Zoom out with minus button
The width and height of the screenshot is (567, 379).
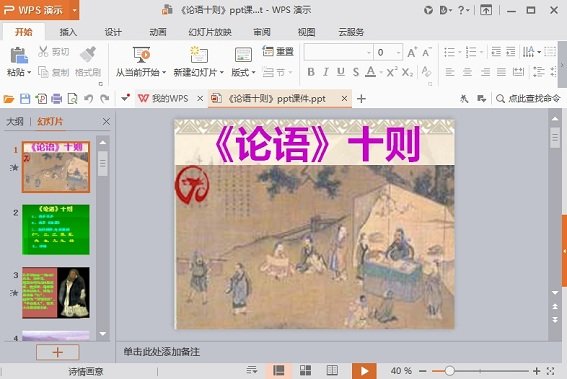point(423,371)
